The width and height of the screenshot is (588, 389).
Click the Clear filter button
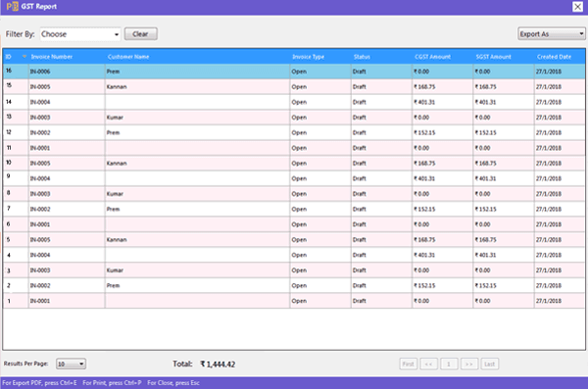[x=140, y=33]
